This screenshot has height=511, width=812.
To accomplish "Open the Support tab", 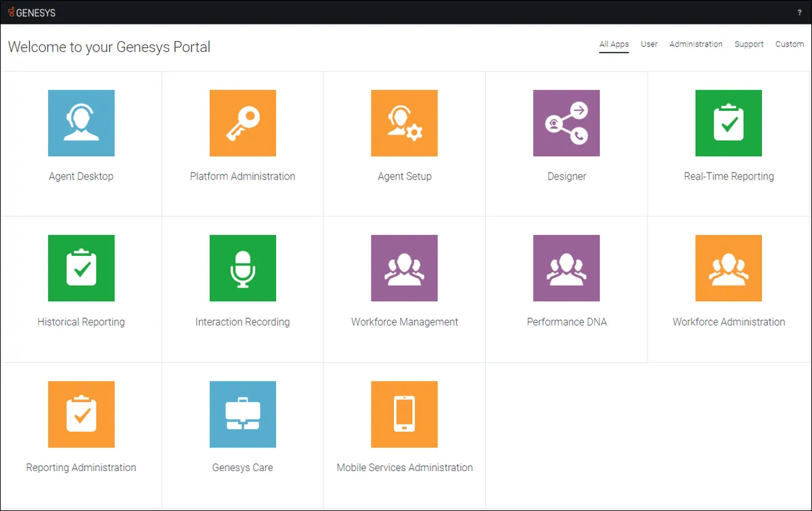I will pyautogui.click(x=749, y=45).
